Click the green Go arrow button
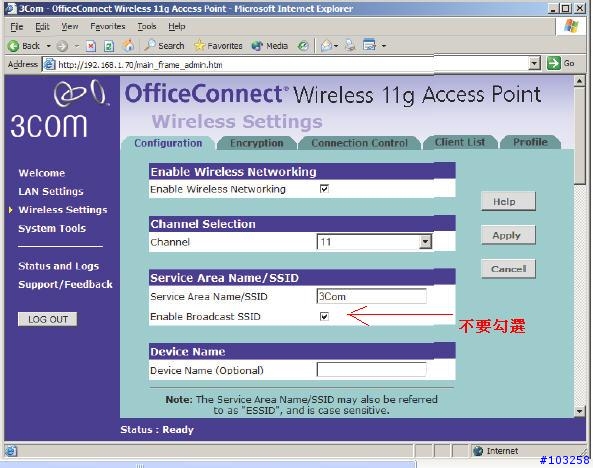 point(554,63)
